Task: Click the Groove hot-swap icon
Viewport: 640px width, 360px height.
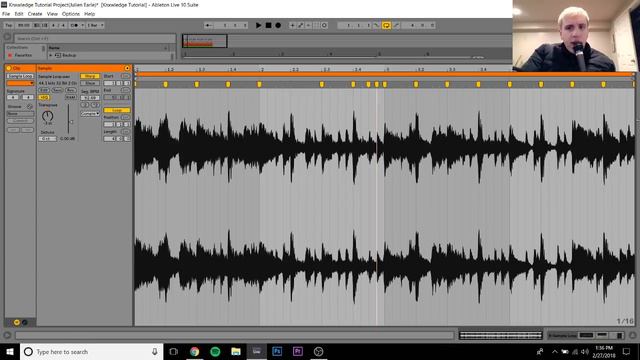Action: tap(29, 107)
